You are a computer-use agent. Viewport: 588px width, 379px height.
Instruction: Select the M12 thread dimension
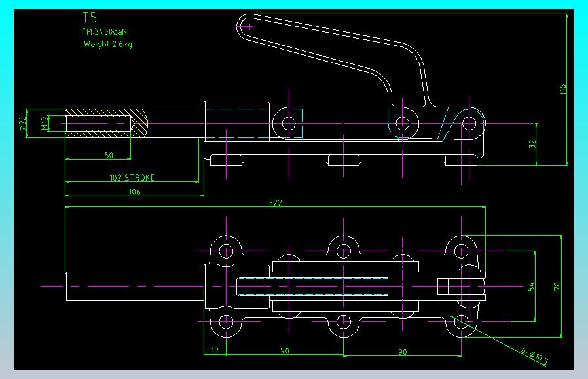[45, 123]
